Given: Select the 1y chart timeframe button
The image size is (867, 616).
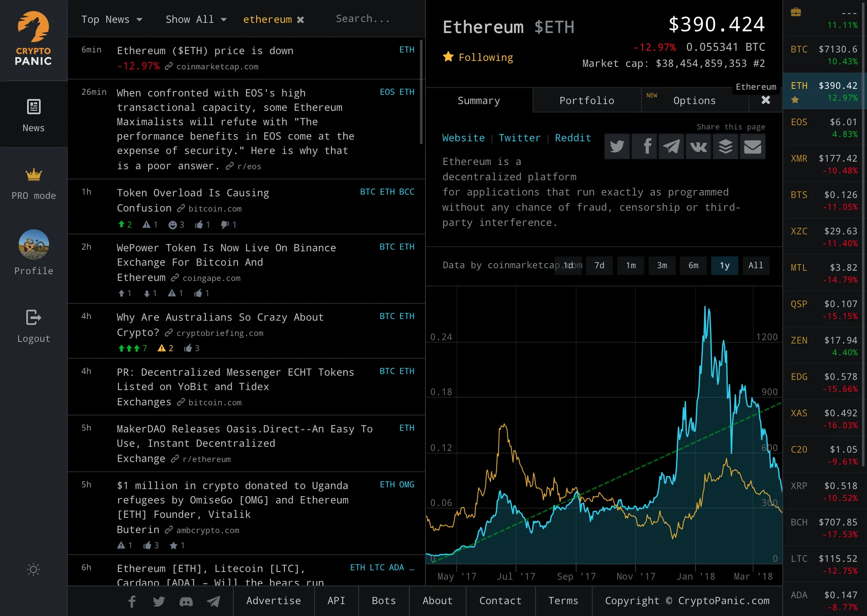Looking at the screenshot, I should (x=724, y=265).
